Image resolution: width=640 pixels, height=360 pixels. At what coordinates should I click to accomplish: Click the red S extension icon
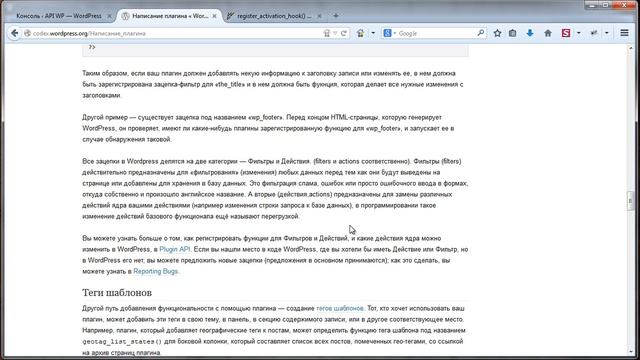(566, 33)
